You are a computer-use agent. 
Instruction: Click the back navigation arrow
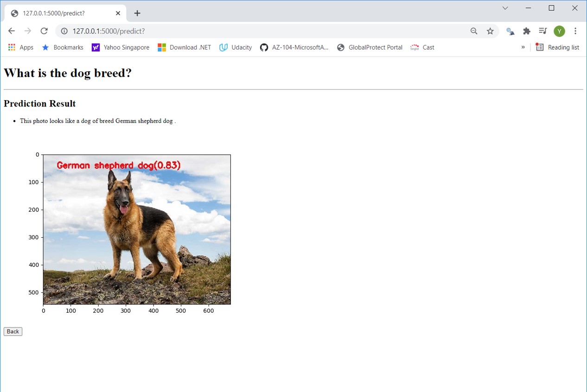(x=11, y=31)
